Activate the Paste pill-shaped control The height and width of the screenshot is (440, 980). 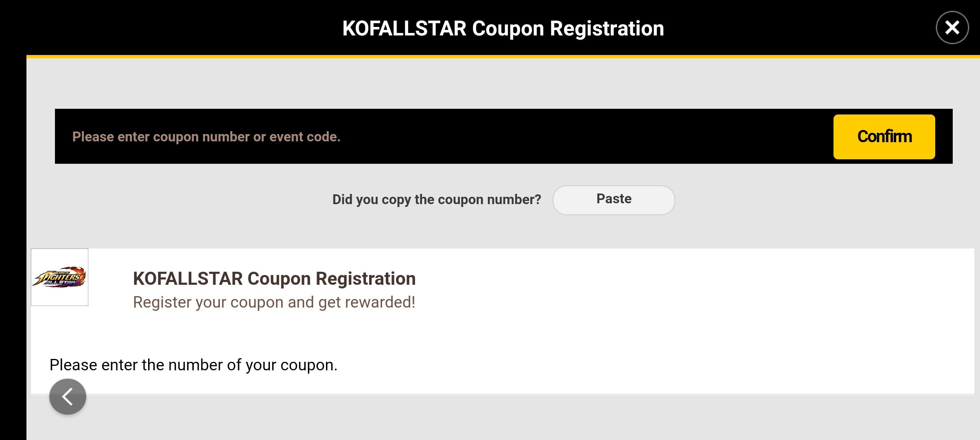click(x=613, y=200)
